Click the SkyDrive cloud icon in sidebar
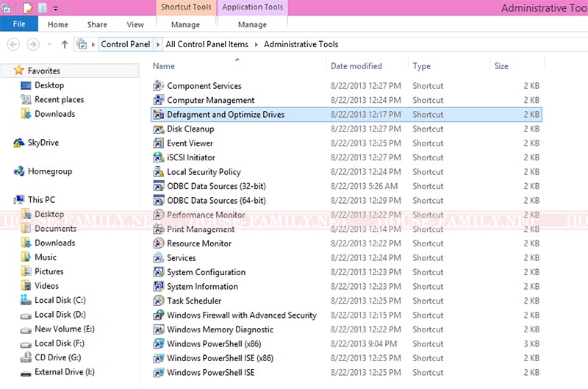588x389 pixels. pyautogui.click(x=19, y=143)
